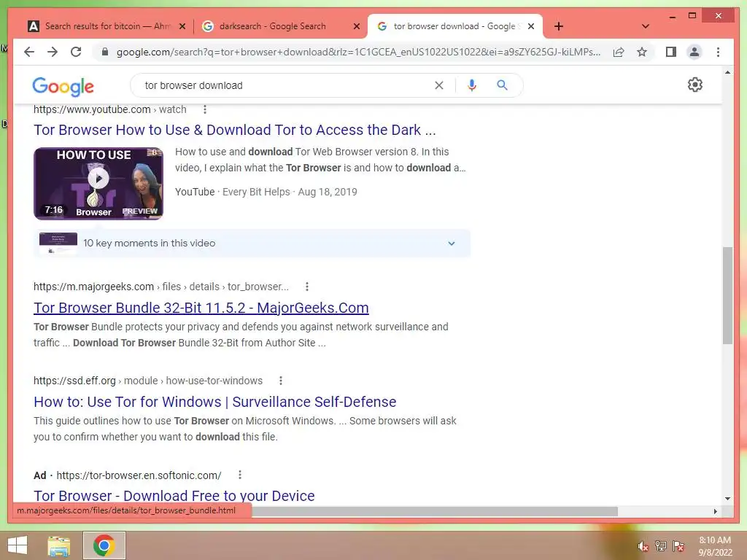This screenshot has width=747, height=560.
Task: Open options for the ssd.eff.org result
Action: tap(281, 381)
